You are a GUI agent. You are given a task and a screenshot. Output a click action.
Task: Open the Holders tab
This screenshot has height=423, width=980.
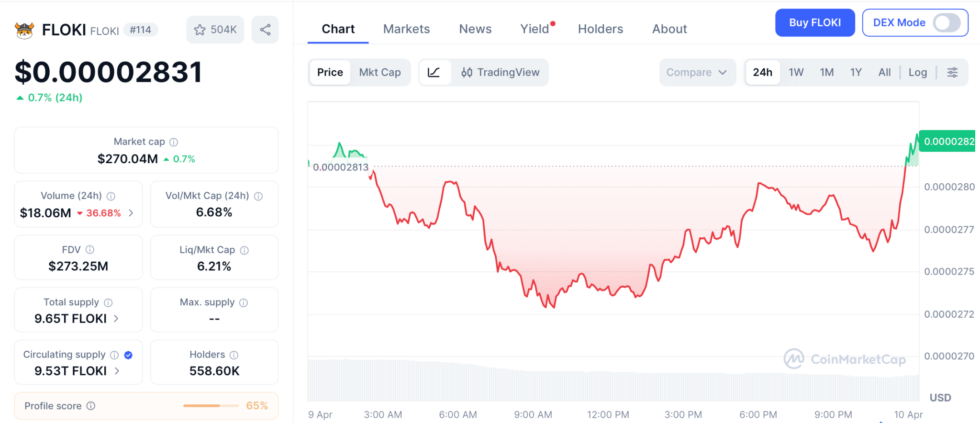[x=600, y=29]
